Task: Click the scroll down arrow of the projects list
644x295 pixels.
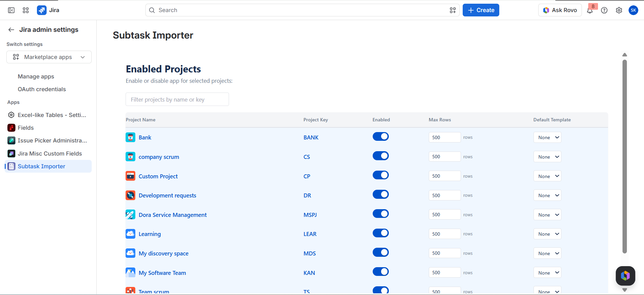Action: 625,290
